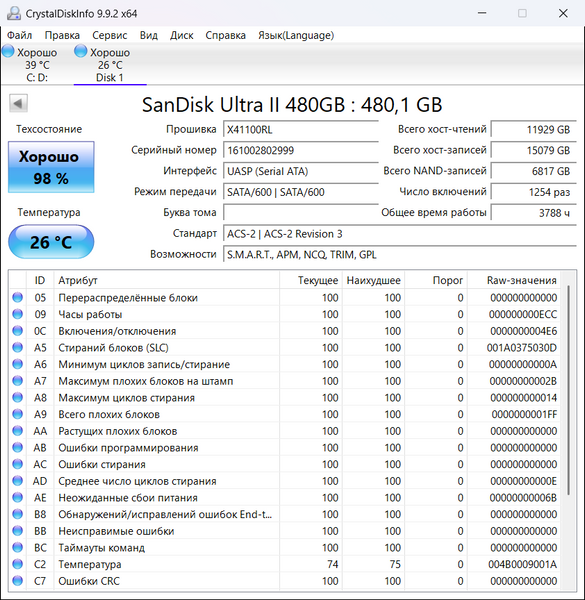The image size is (585, 600).
Task: Click status circle of attribute 09 row
Action: pyautogui.click(x=18, y=314)
